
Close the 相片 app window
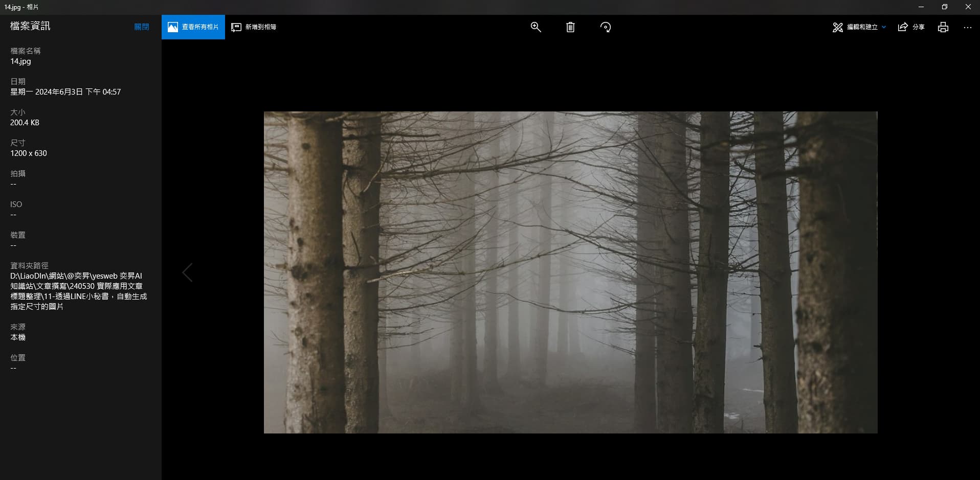coord(968,7)
